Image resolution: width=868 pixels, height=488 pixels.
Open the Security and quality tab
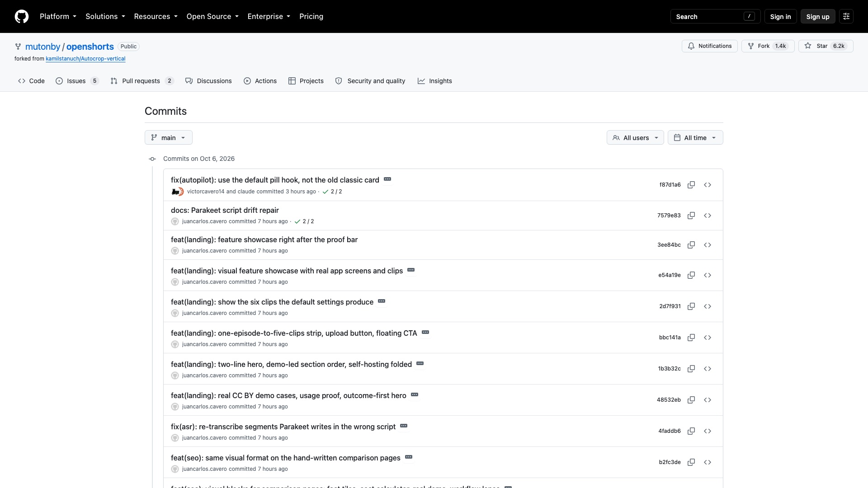click(370, 81)
